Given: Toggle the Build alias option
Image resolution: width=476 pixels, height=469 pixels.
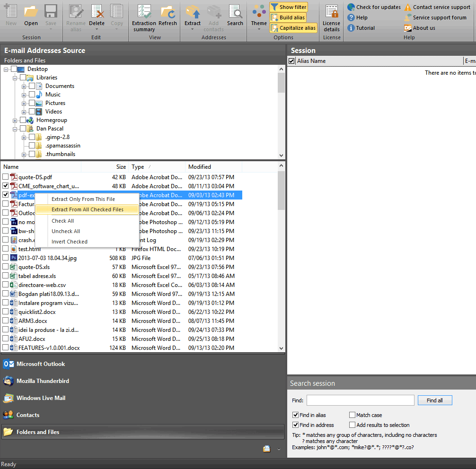Looking at the screenshot, I should (288, 17).
